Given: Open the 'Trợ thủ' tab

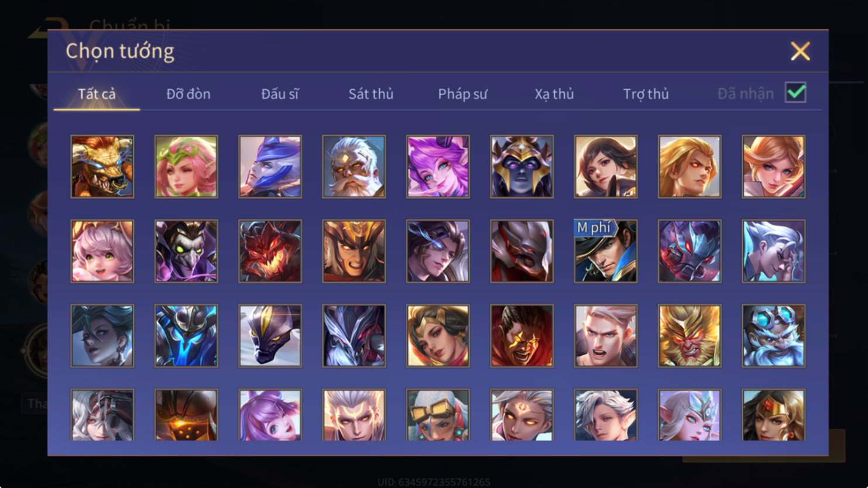Looking at the screenshot, I should click(x=646, y=94).
